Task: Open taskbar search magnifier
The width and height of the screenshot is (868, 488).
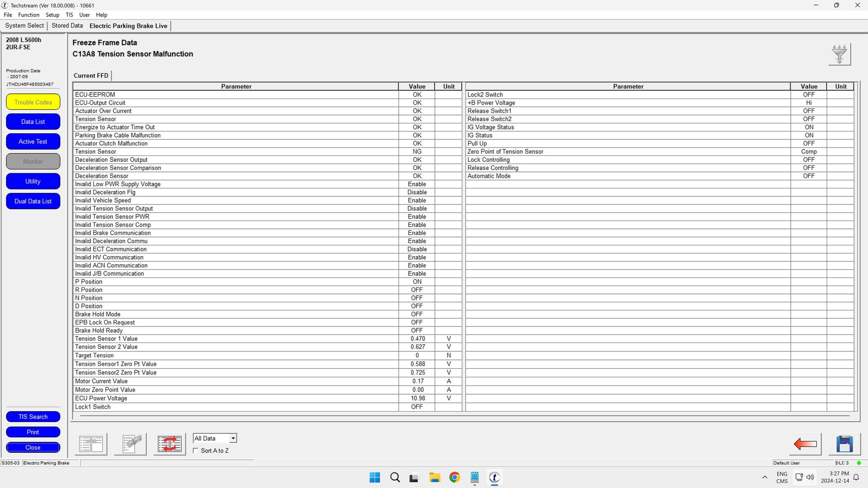Action: 394,478
